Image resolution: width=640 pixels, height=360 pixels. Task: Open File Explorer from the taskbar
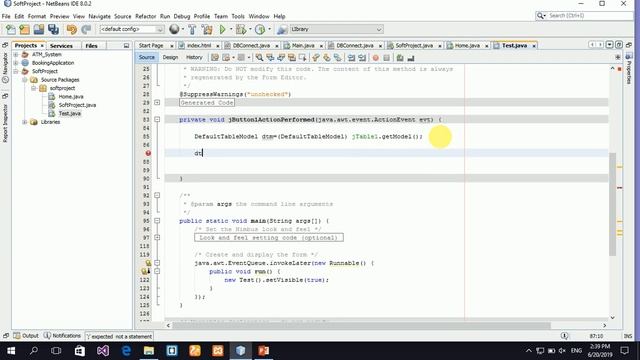[149, 351]
